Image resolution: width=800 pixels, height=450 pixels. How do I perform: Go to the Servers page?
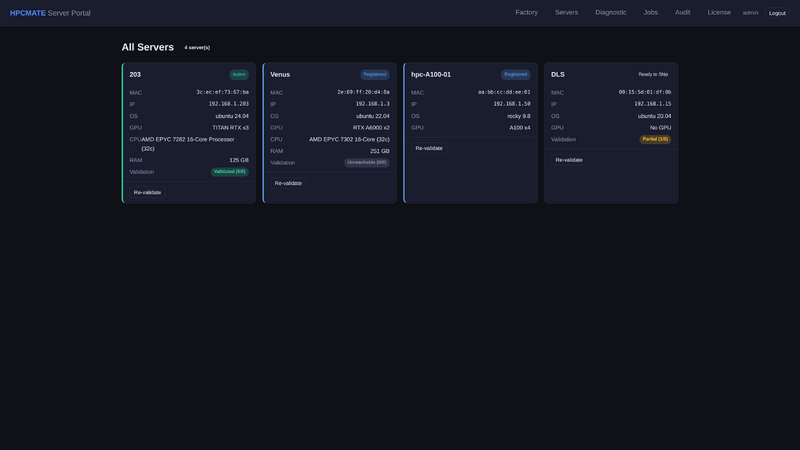click(x=566, y=12)
